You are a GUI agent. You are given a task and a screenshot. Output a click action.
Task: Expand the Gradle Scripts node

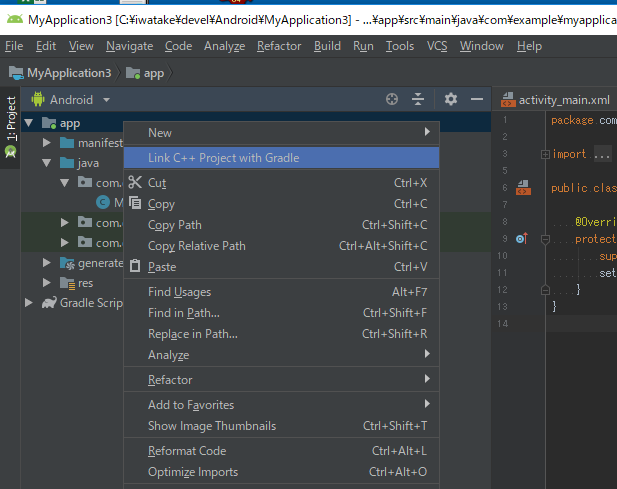point(29,303)
